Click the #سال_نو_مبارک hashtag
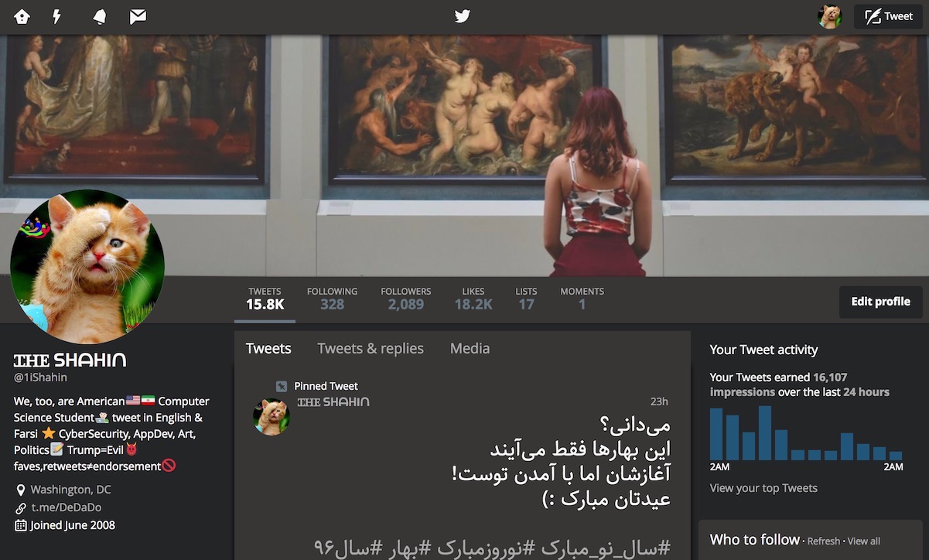 (606, 548)
